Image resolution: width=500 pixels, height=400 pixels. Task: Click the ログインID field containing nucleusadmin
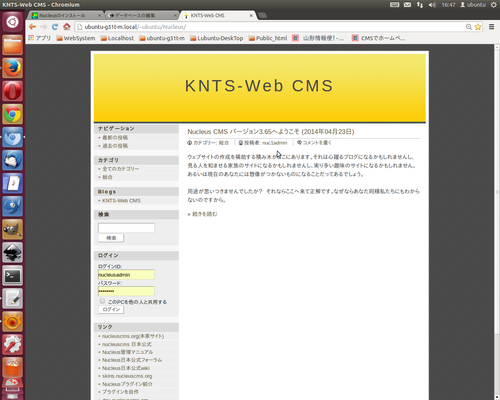coord(126,274)
